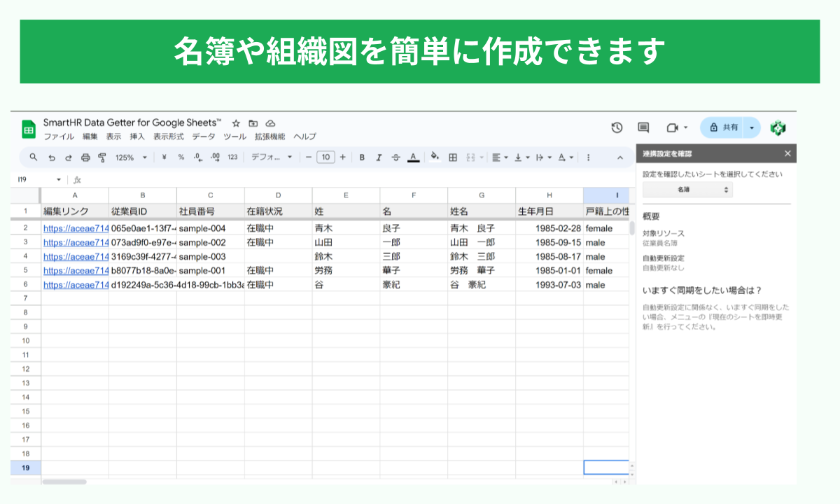Toggle bold formatting
Image resolution: width=840 pixels, height=504 pixels.
pos(362,157)
